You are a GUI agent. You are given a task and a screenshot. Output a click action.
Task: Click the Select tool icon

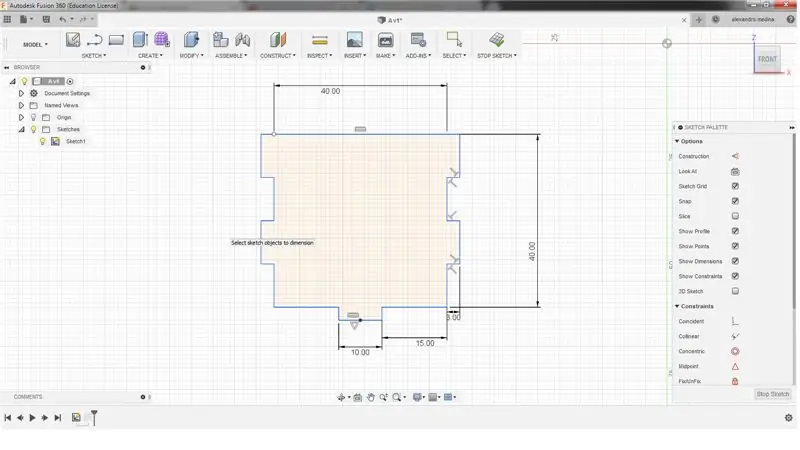click(454, 39)
